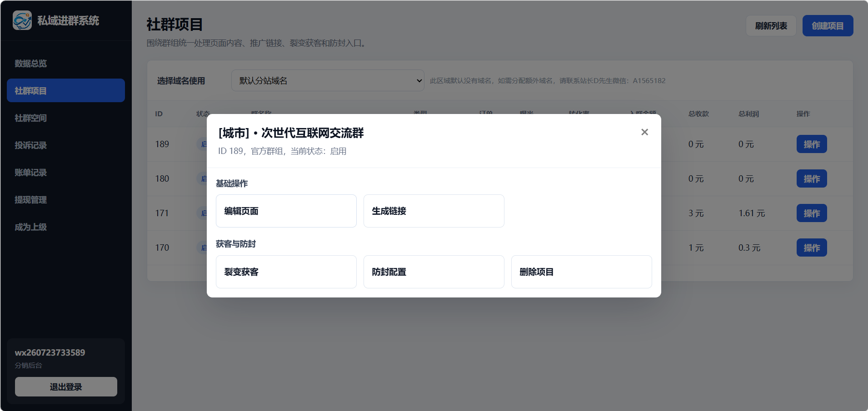Click 刷新列表 button
Viewport: 868px width, 411px height.
click(x=771, y=26)
